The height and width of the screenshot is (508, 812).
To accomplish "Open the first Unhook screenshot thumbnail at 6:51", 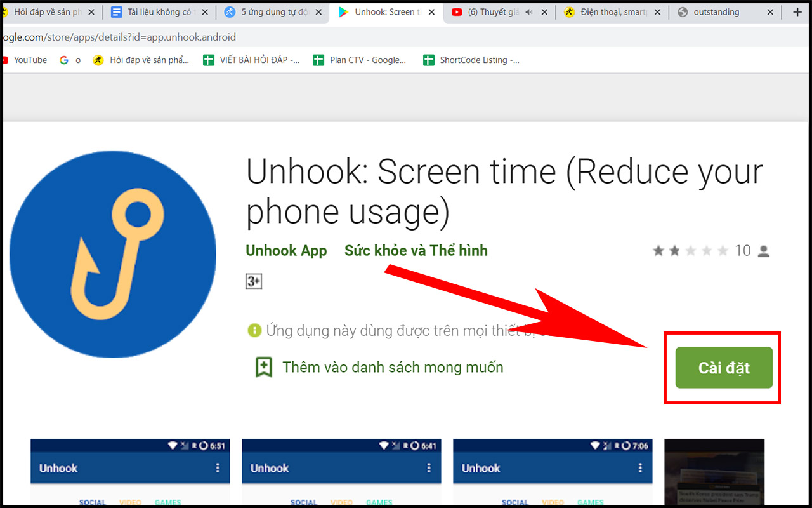I will tap(130, 472).
